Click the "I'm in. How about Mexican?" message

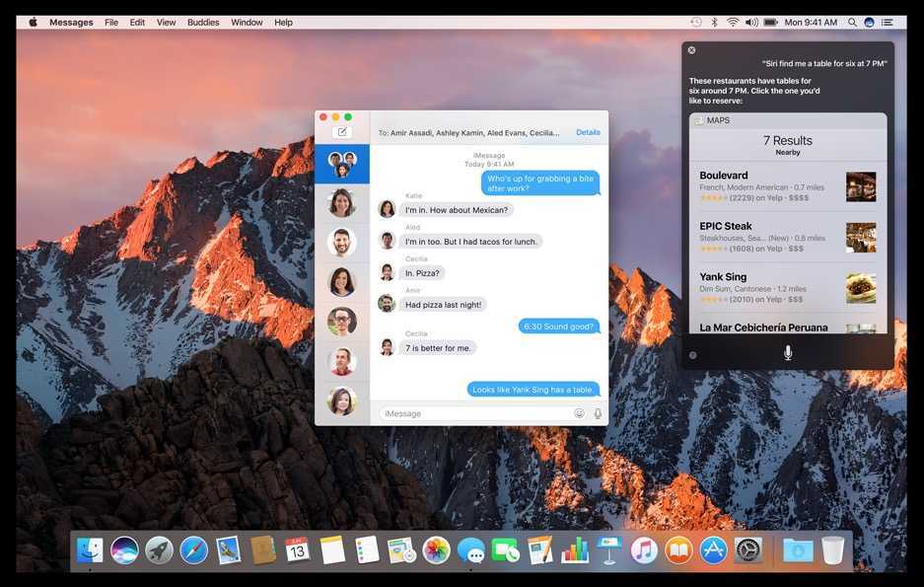tap(457, 210)
